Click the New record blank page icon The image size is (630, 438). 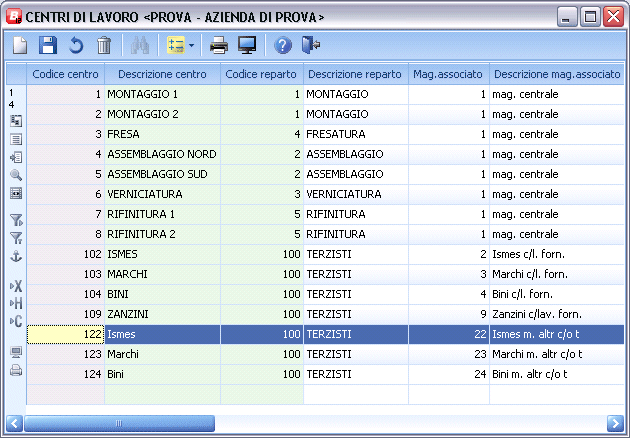(20, 45)
